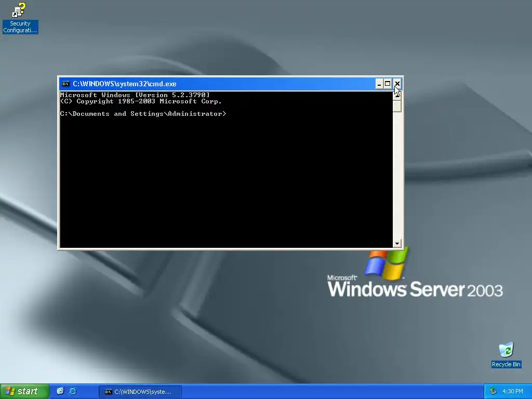This screenshot has height=399, width=532.
Task: Open the Security Configuration desktop shortcut
Action: 19,18
